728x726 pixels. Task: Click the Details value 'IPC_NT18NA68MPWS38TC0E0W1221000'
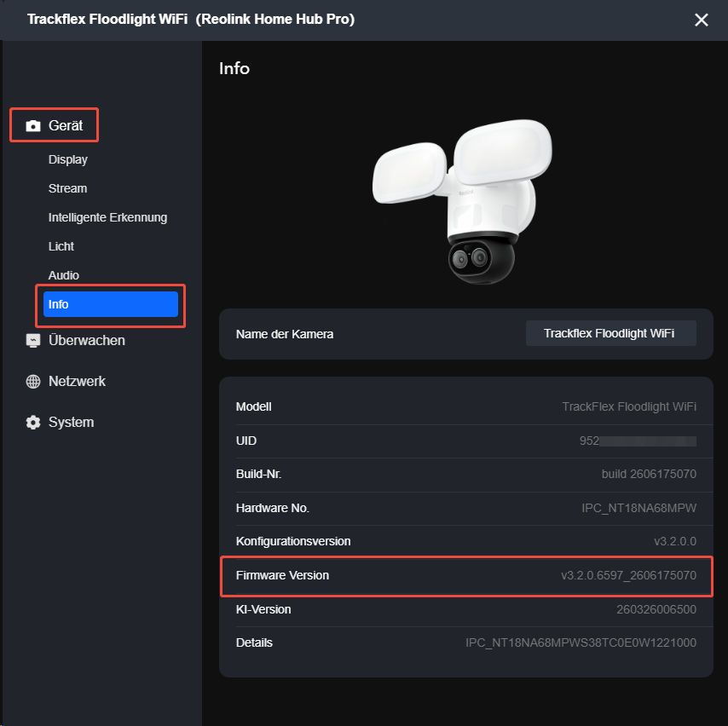click(x=581, y=642)
